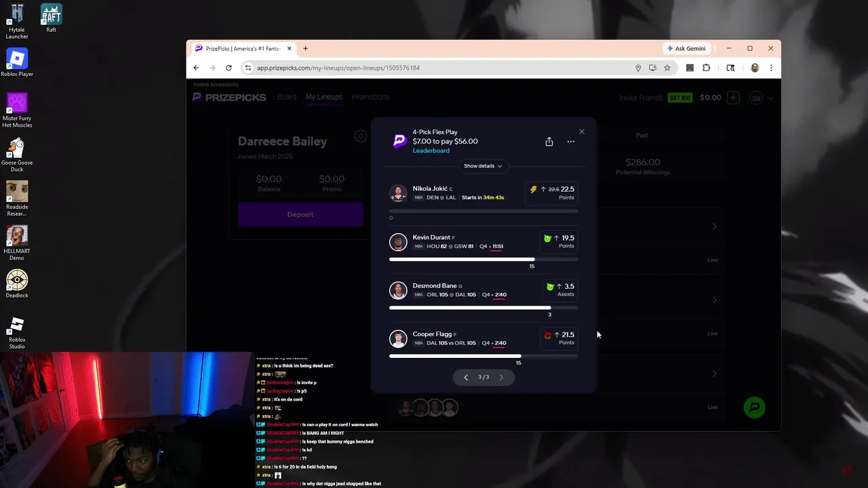Open Roblox Player desktop icon
Image resolution: width=868 pixels, height=488 pixels.
[17, 62]
